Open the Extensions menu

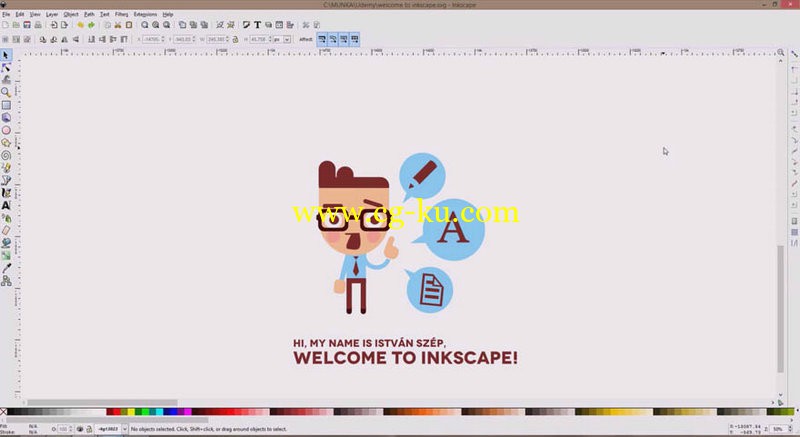click(145, 14)
